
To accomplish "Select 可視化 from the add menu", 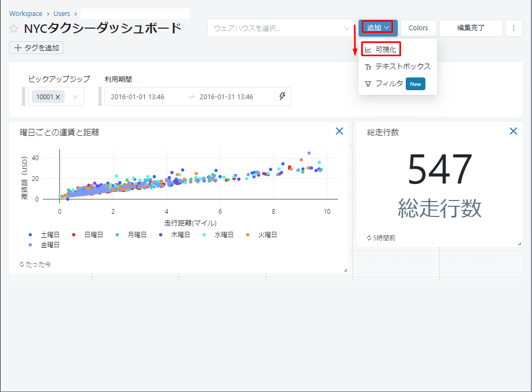I will [381, 49].
